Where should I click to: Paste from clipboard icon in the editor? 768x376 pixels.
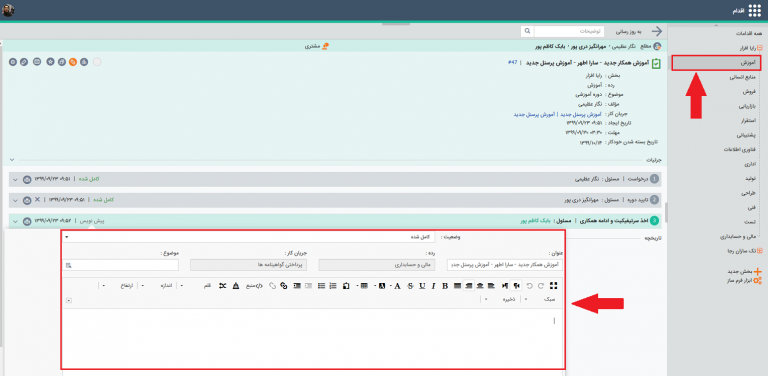[346, 286]
